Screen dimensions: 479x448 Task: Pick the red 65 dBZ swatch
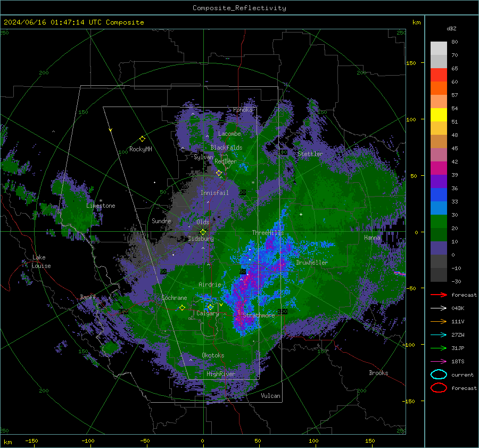[439, 75]
